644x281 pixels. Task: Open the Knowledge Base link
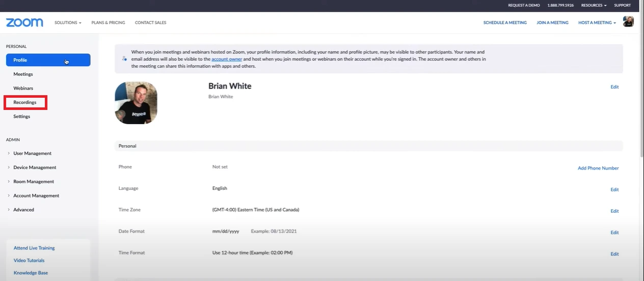[31, 273]
